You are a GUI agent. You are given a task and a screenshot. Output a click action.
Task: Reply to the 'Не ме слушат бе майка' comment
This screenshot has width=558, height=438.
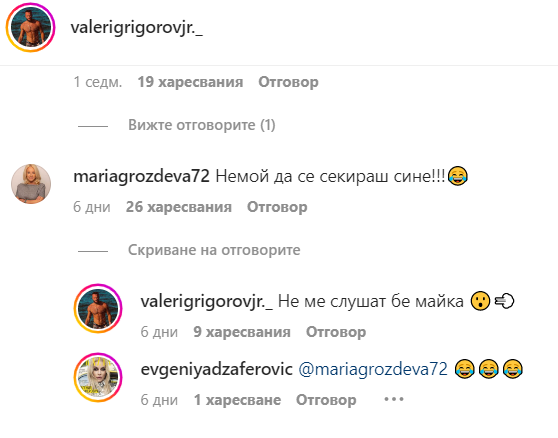pyautogui.click(x=336, y=332)
